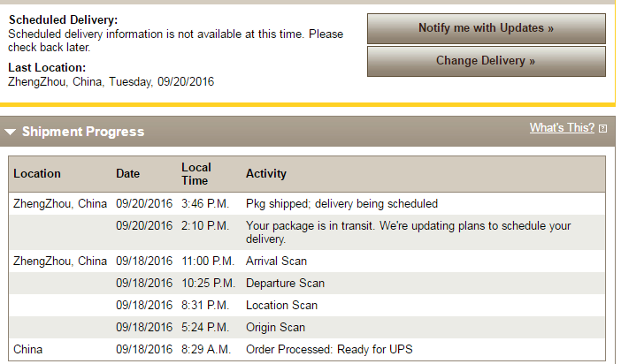Select the Origin Scan activity row
621x364 pixels.
275,328
